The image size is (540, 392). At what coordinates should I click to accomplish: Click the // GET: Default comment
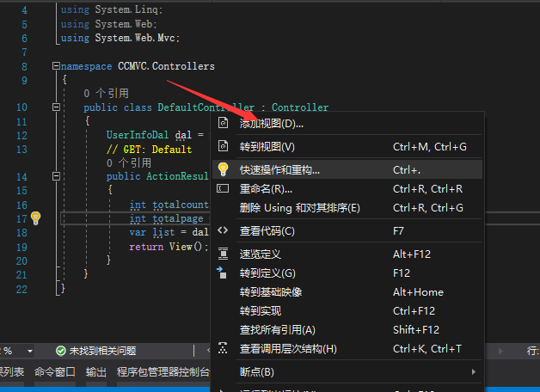(x=149, y=149)
